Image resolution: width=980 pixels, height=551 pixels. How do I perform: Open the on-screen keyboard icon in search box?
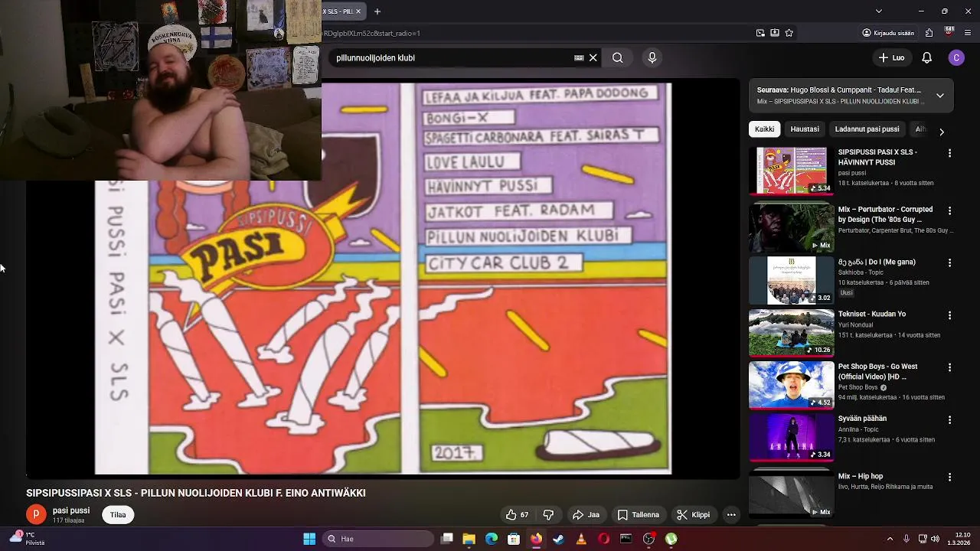pyautogui.click(x=579, y=57)
